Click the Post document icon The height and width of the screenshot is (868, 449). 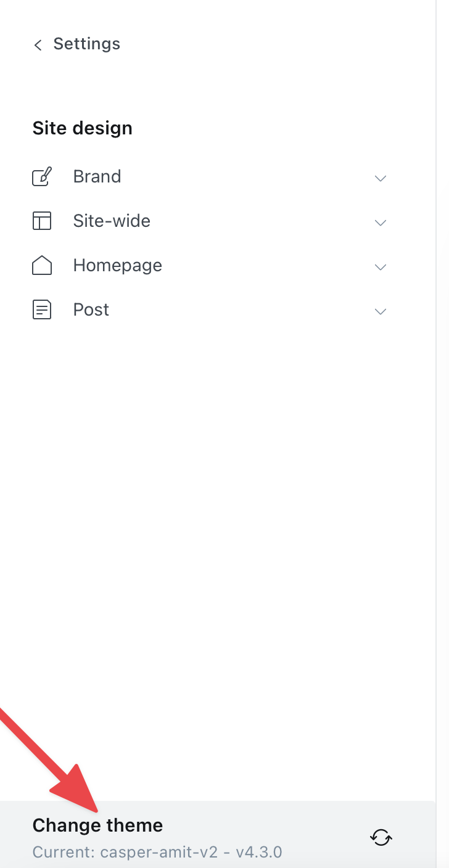pyautogui.click(x=42, y=310)
